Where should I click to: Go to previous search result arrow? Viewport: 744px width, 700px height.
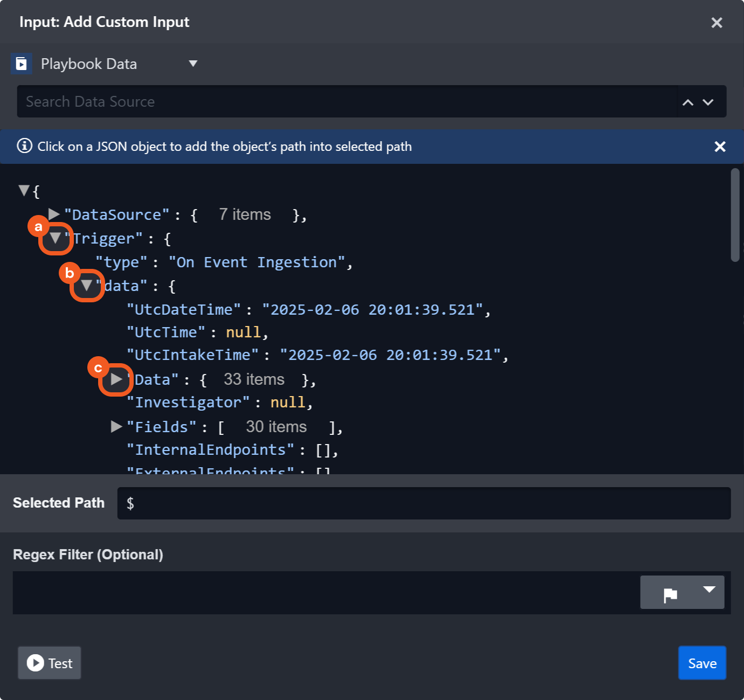688,102
